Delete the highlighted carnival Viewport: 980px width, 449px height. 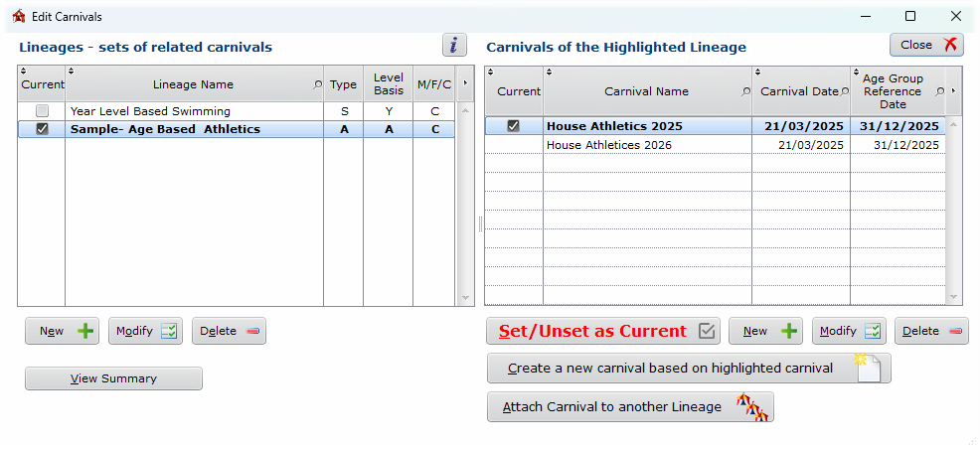(x=930, y=332)
